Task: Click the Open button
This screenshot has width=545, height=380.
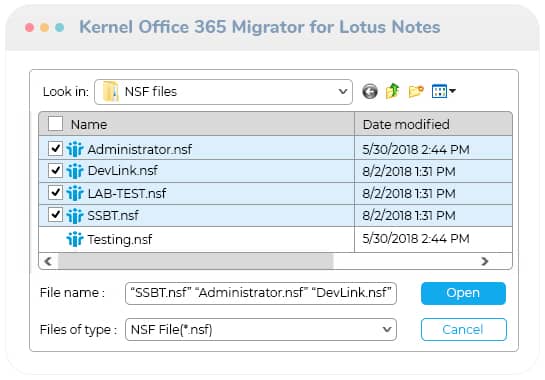Action: click(x=463, y=293)
